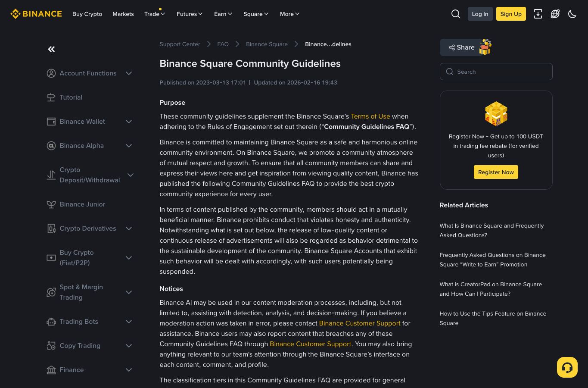588x388 pixels.
Task: Click the Register Now button
Action: click(x=496, y=172)
